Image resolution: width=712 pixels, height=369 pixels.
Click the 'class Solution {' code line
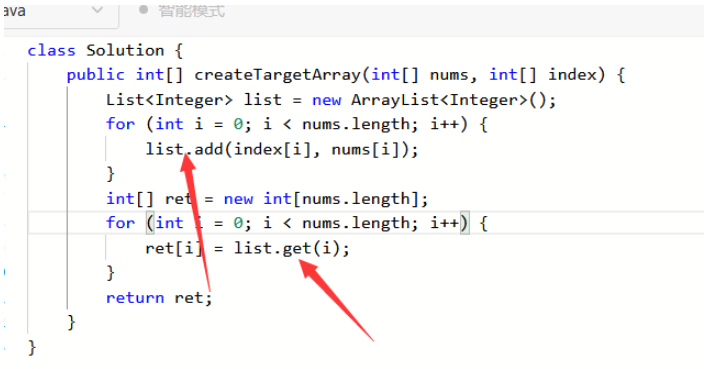pyautogui.click(x=105, y=50)
